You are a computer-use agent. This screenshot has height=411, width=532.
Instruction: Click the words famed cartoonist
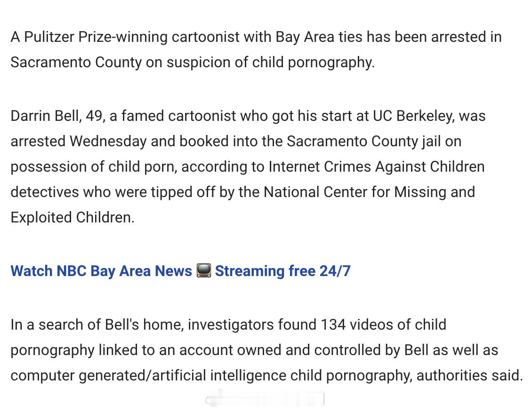pyautogui.click(x=178, y=116)
